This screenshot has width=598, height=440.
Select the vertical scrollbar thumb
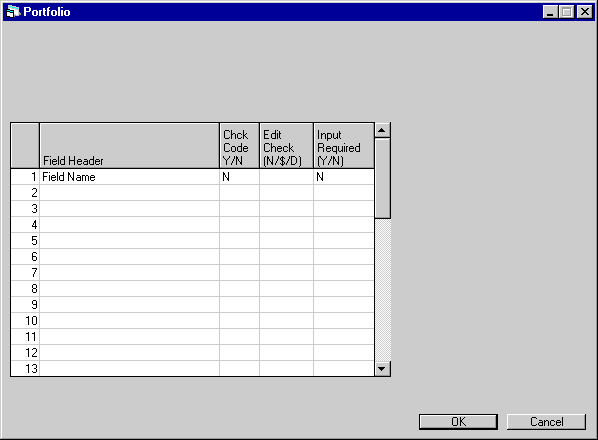point(382,178)
